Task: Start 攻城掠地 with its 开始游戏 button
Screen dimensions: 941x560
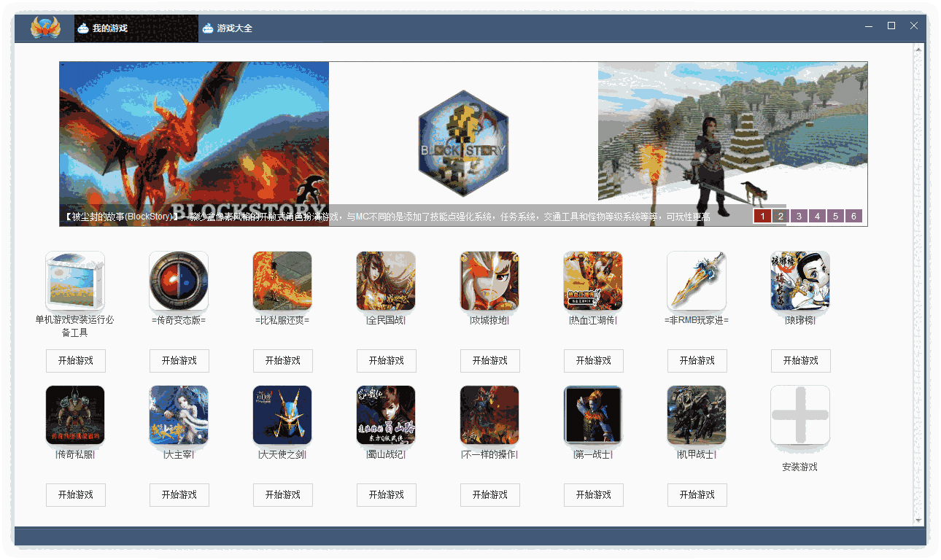Action: coord(490,361)
